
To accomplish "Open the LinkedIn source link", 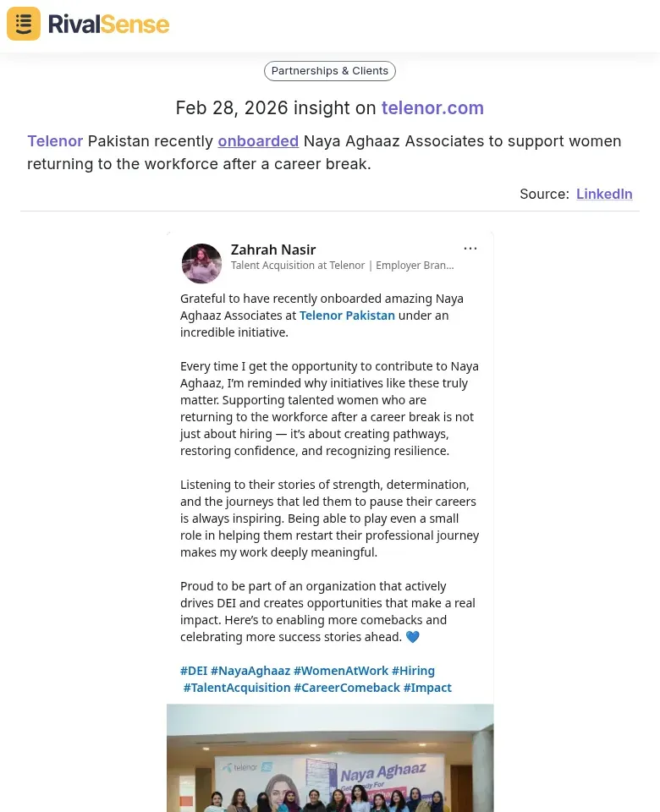I will coord(604,194).
